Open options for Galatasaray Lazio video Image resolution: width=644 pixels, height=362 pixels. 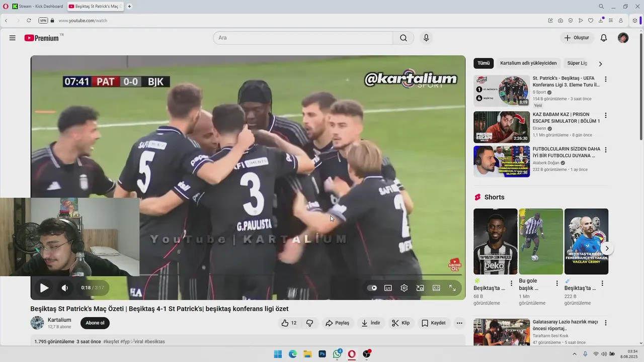pos(606,323)
